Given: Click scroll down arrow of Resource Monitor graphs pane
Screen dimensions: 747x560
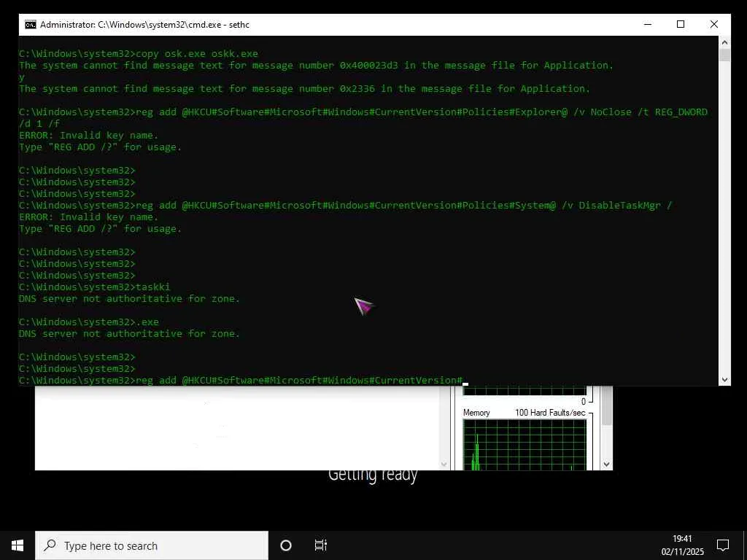Looking at the screenshot, I should tap(606, 464).
